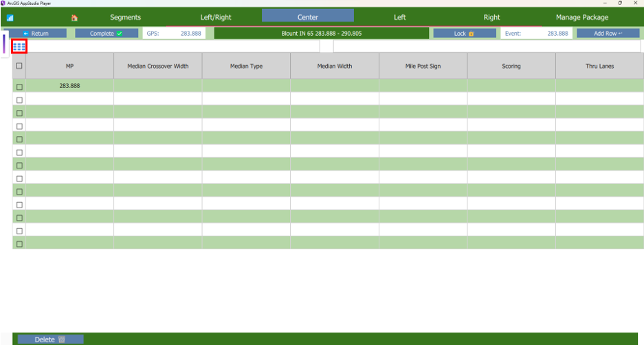Screen dimensions: 644x345
Task: Click the Scoring cell in row 283.888
Action: pos(511,85)
